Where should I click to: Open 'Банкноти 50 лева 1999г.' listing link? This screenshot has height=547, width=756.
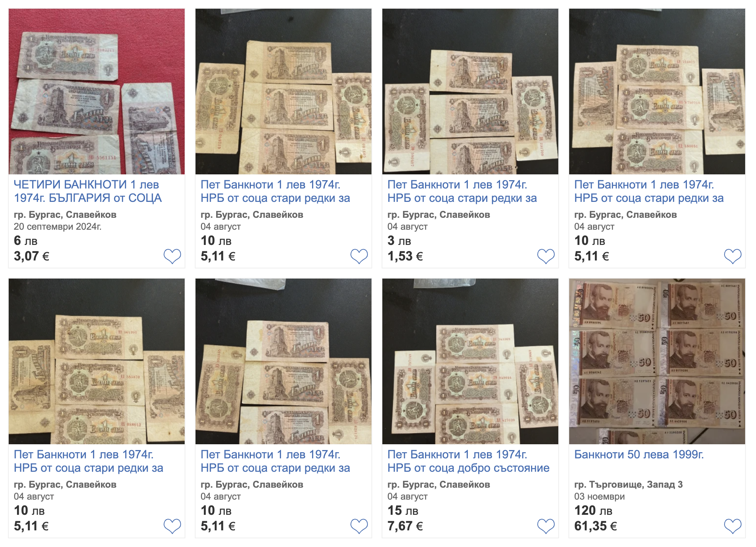point(639,454)
